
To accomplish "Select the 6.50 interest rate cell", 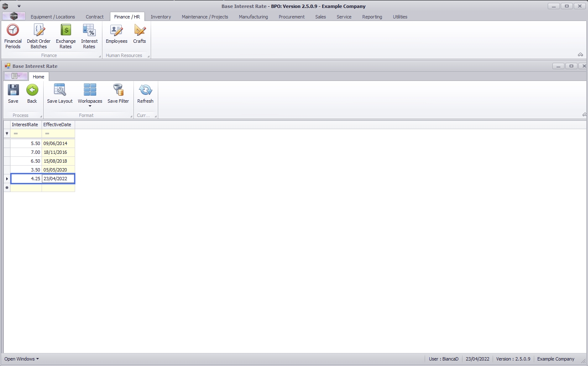I will click(x=26, y=161).
